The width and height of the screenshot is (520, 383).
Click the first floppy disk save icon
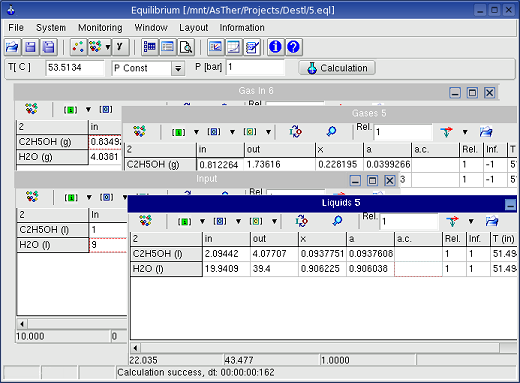click(x=31, y=47)
